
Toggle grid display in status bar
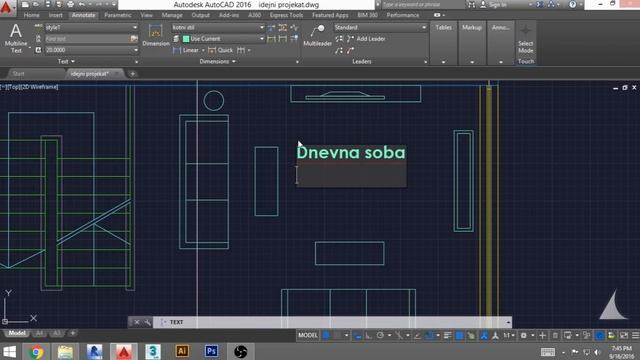(326, 336)
